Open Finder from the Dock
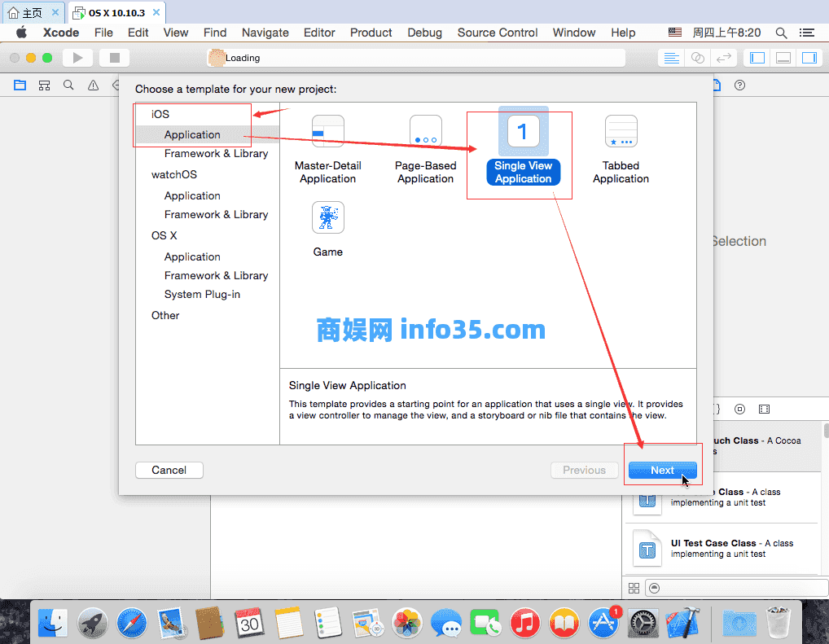The width and height of the screenshot is (829, 644). pyautogui.click(x=52, y=622)
